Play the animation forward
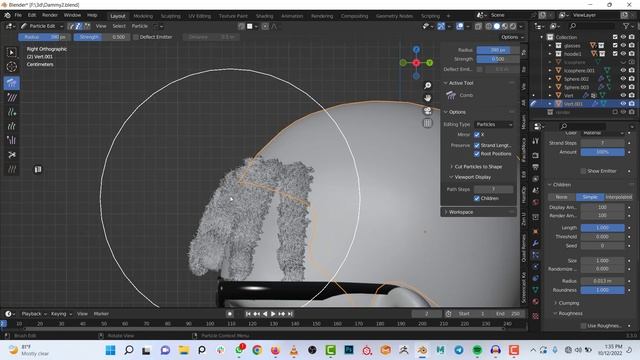The width and height of the screenshot is (640, 360). (273, 314)
